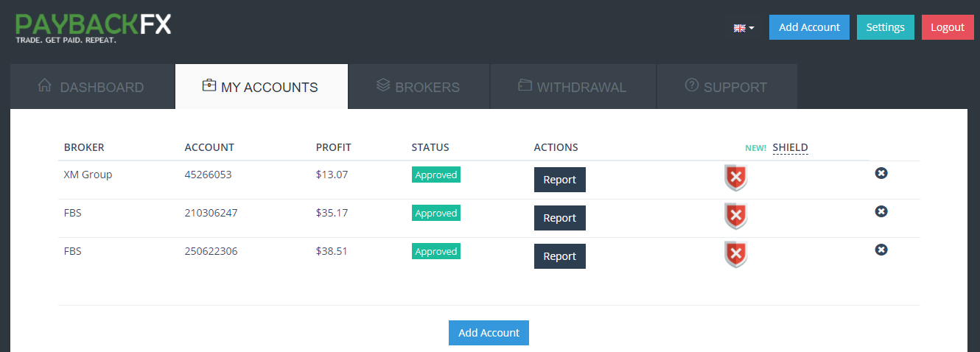Click the Broker column header

(84, 147)
